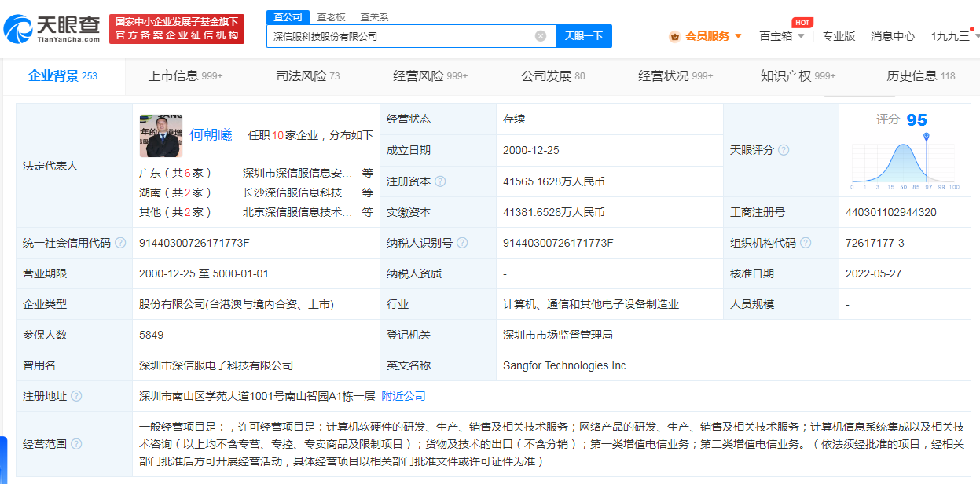Click industry 计算机、通信和其他电子设备制造业
Viewport: 980px width, 484px height.
591,304
